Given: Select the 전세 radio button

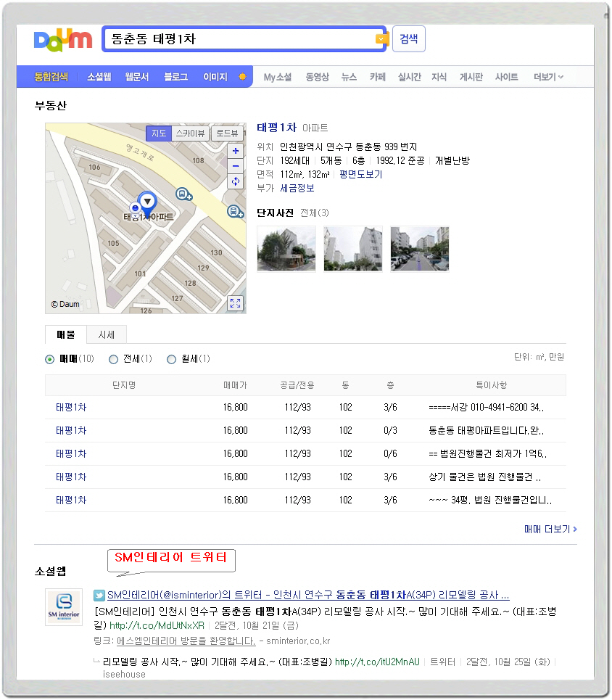Looking at the screenshot, I should 113,359.
